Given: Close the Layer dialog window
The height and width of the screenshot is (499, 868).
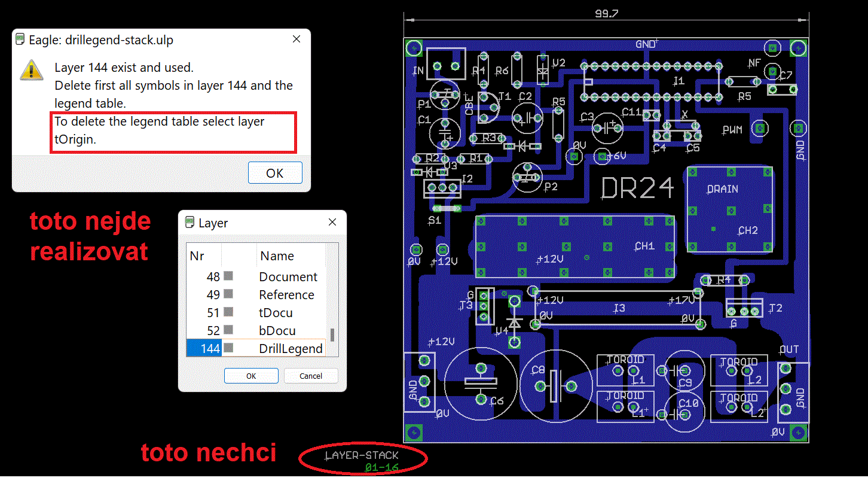Looking at the screenshot, I should click(332, 223).
